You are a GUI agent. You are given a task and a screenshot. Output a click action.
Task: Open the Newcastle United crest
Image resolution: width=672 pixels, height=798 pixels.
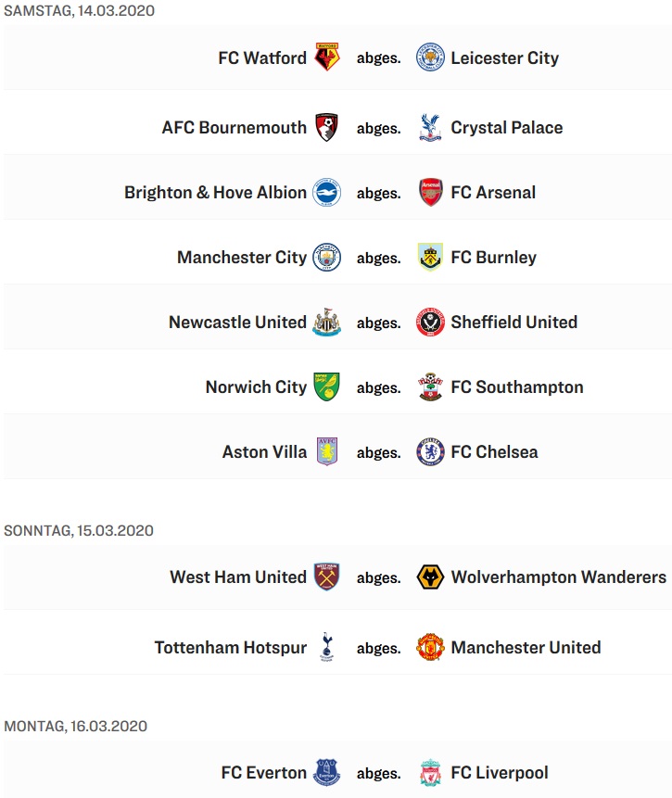[327, 323]
